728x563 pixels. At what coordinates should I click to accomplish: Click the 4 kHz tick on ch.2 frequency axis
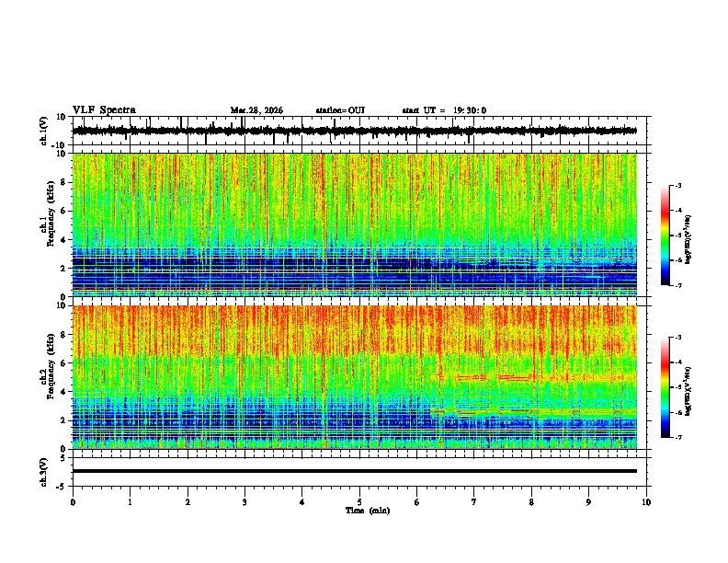pyautogui.click(x=63, y=392)
